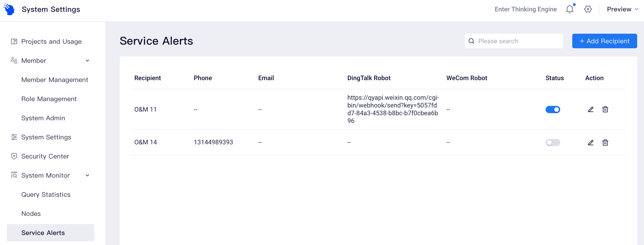The image size is (644, 245).
Task: Focus the Please search input field
Action: coord(514,41)
